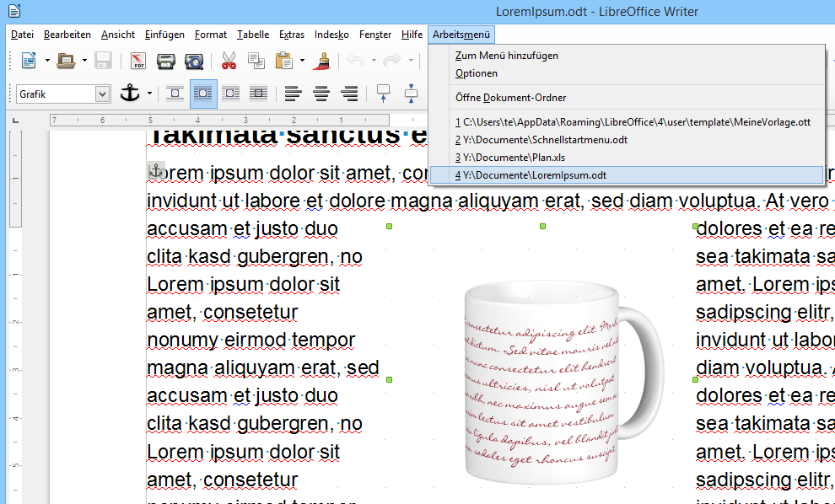Screen dimensions: 835x504
Task: Open the Bearbeiten menu
Action: (x=67, y=35)
